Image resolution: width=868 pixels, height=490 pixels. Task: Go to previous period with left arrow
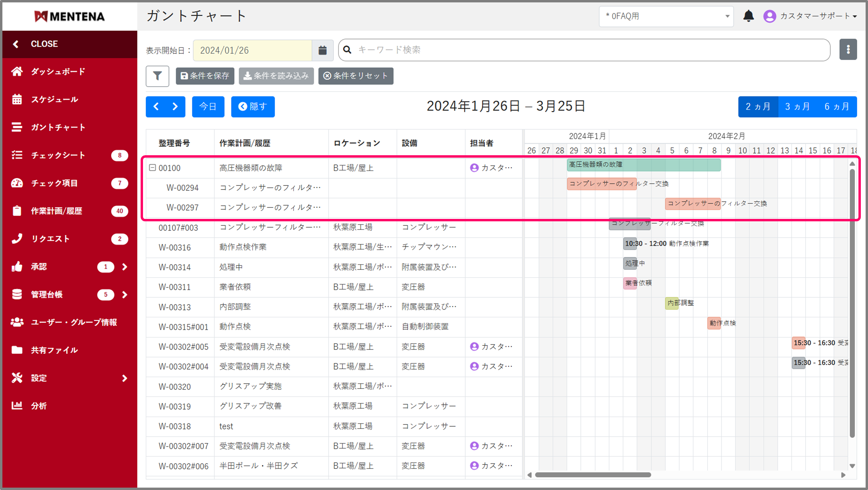click(x=156, y=107)
